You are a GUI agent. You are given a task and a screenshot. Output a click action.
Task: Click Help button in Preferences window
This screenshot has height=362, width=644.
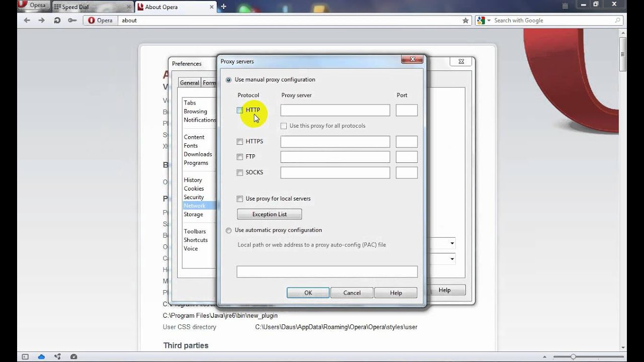tap(445, 290)
